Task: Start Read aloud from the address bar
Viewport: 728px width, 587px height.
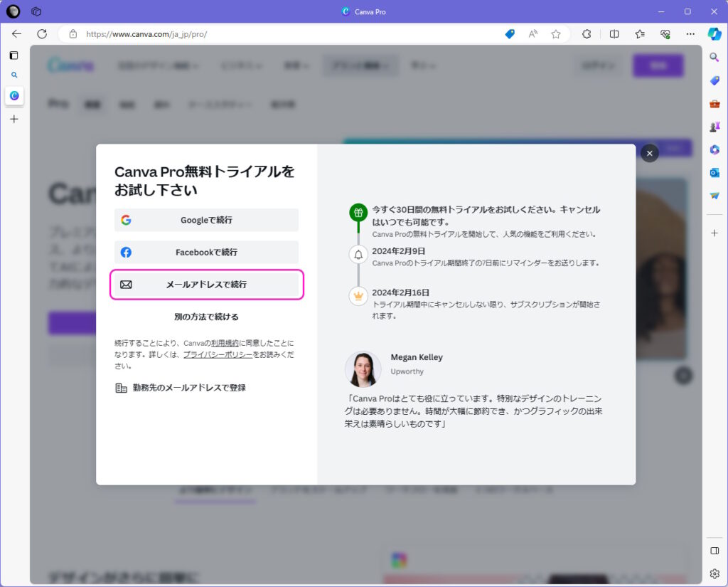Action: [x=533, y=34]
